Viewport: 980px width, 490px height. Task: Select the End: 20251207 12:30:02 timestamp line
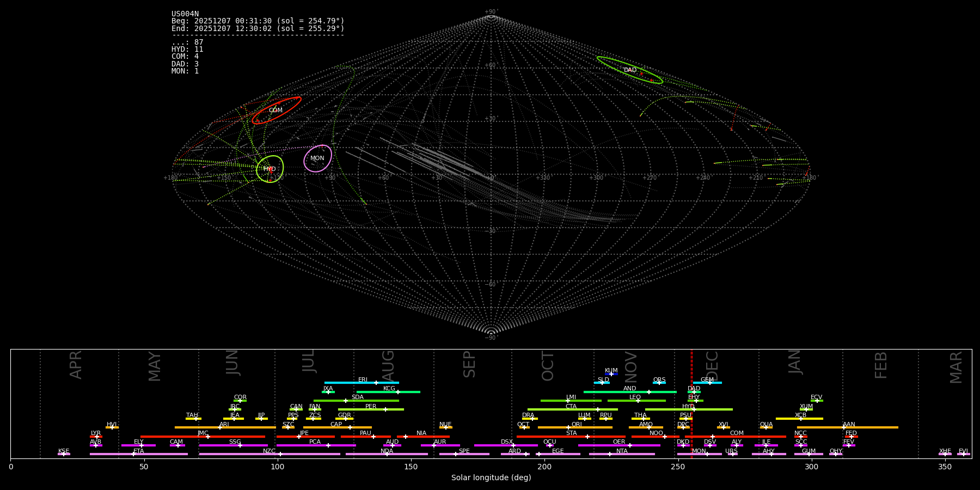click(258, 28)
